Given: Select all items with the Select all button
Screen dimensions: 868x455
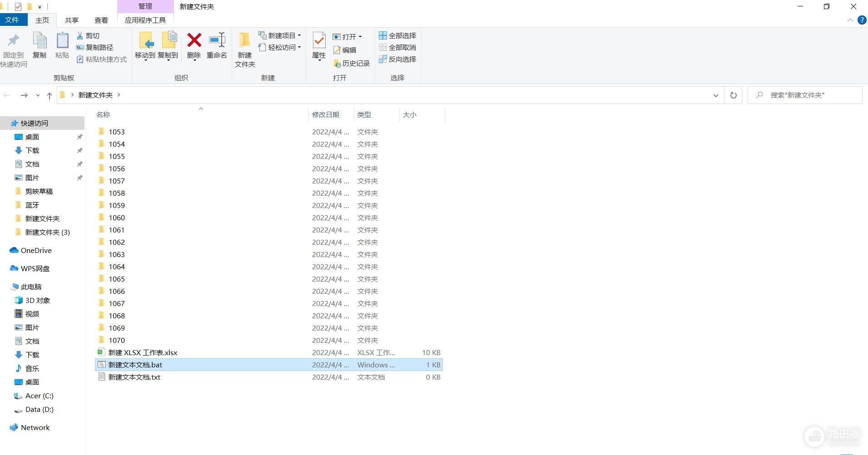Looking at the screenshot, I should point(397,35).
